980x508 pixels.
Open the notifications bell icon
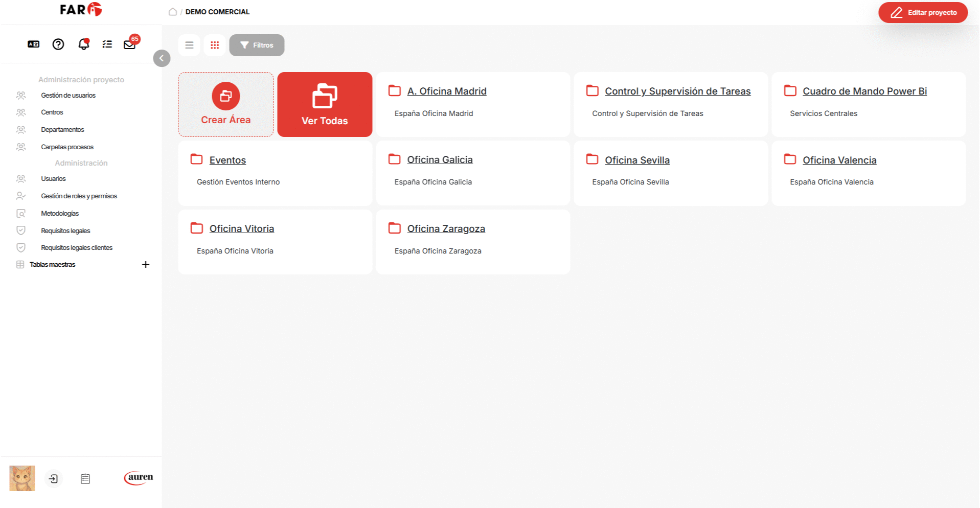[x=83, y=44]
